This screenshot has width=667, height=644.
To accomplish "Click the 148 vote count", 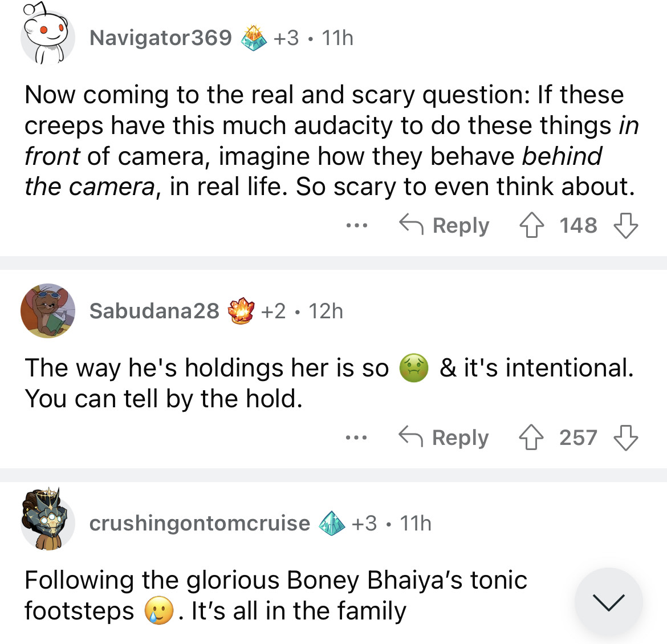I will (x=578, y=225).
